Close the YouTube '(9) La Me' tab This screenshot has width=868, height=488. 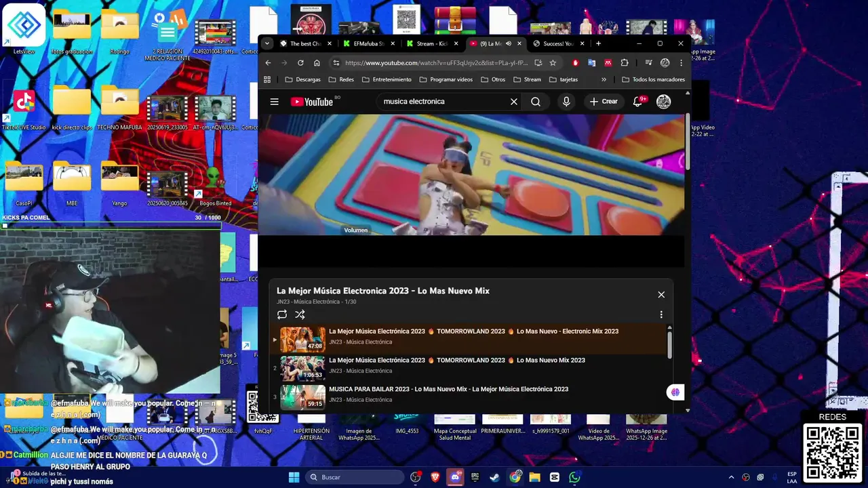(x=520, y=43)
